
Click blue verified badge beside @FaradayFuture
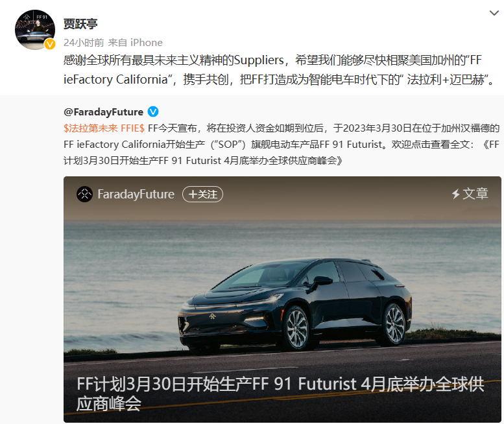click(x=153, y=112)
